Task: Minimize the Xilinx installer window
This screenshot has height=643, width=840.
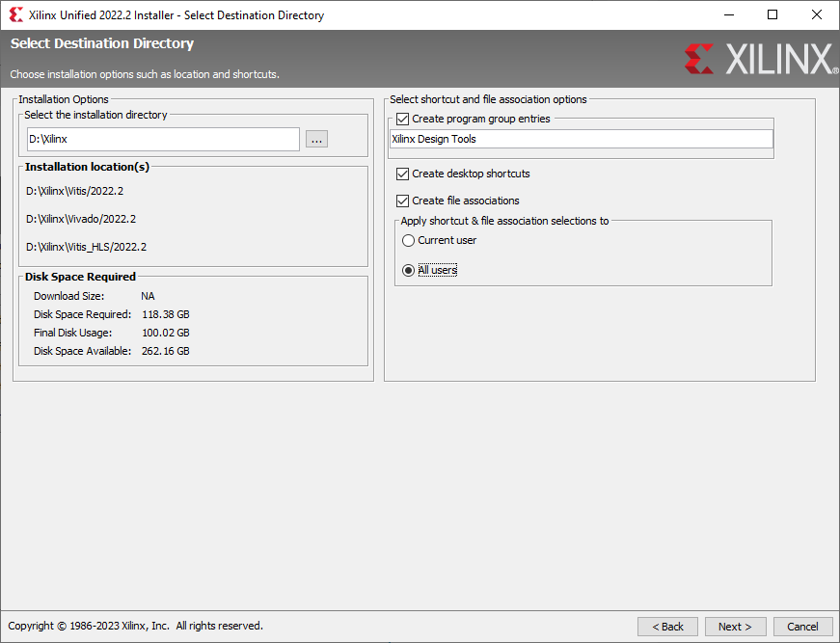Action: point(728,15)
